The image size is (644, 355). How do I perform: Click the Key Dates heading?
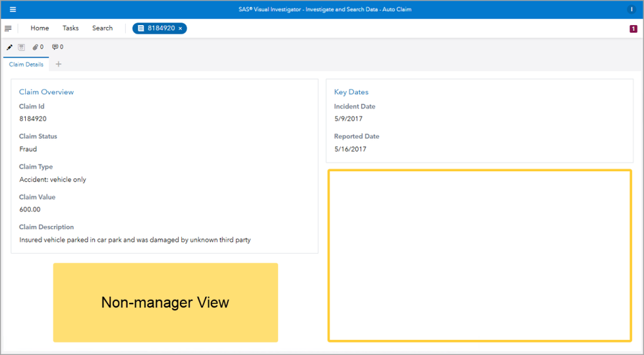[x=351, y=92]
